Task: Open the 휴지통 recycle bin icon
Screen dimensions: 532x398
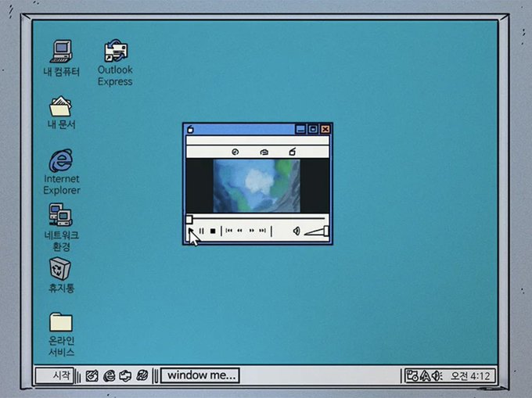Action: click(x=61, y=275)
